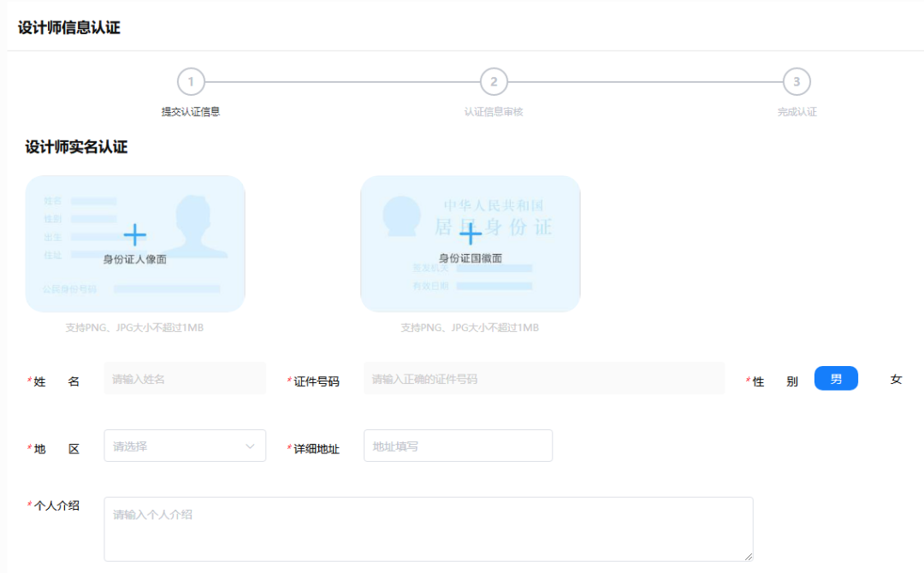Toggle the highlighted blue gender button
Viewport: 924px width, 573px height.
[x=836, y=378]
